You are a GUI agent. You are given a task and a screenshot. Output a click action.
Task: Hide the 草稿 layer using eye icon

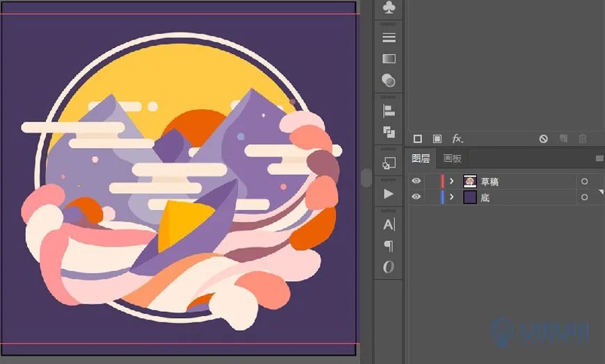coord(417,181)
